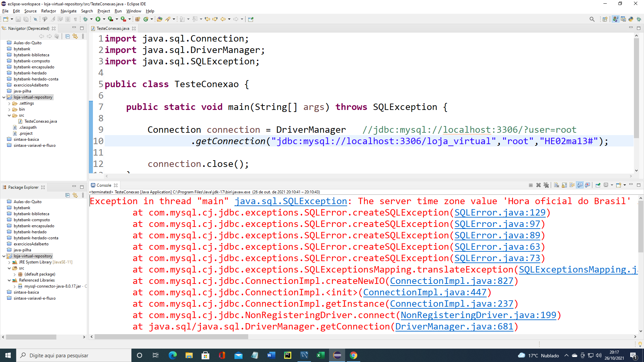644x362 pixels.
Task: Collapse Referenced Libraries in Package Explorer
Action: [x=9, y=280]
